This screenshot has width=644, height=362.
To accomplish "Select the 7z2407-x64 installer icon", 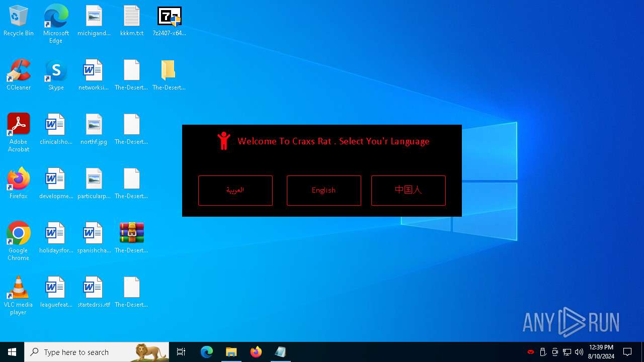I will coord(170,22).
